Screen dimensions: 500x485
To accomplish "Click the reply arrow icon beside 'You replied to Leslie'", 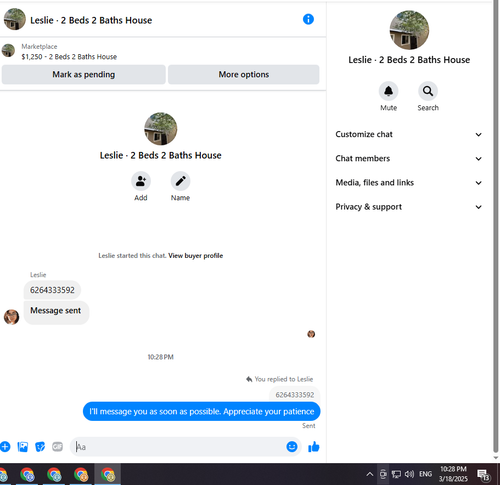I will click(249, 379).
